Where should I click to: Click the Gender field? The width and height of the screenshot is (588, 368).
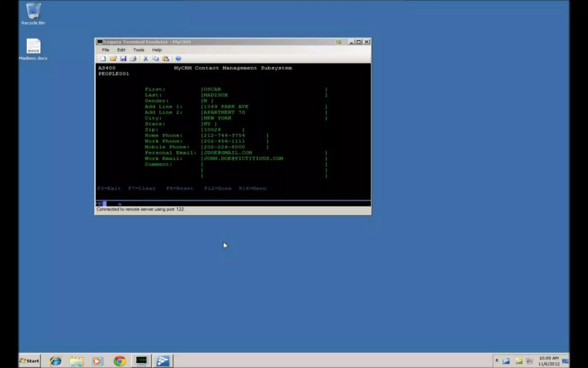point(207,101)
